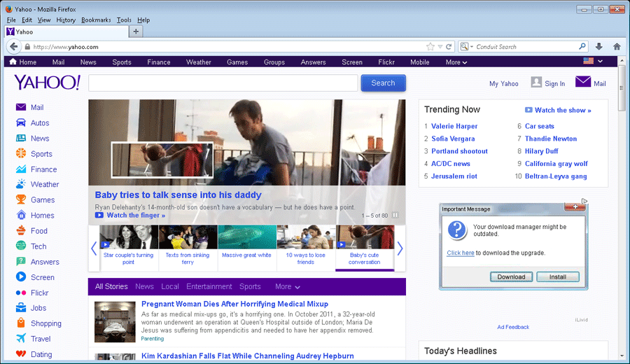Click the Yahoo search input field
Screen dimensions: 630x364
[x=223, y=83]
